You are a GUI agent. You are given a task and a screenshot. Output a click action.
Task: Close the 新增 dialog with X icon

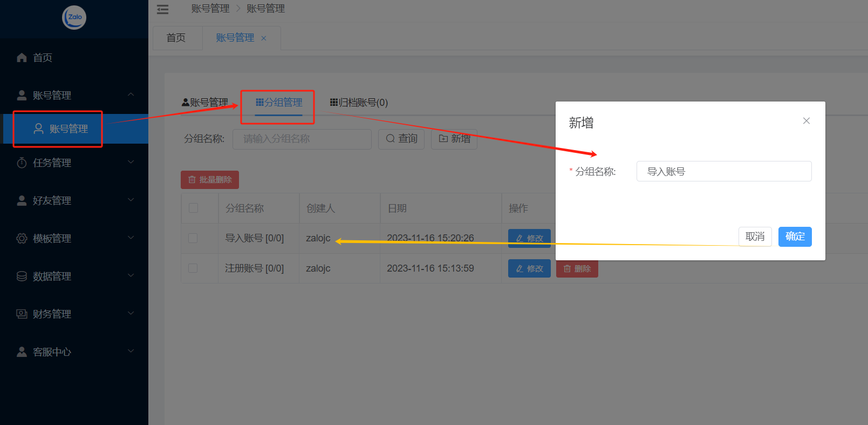(806, 121)
